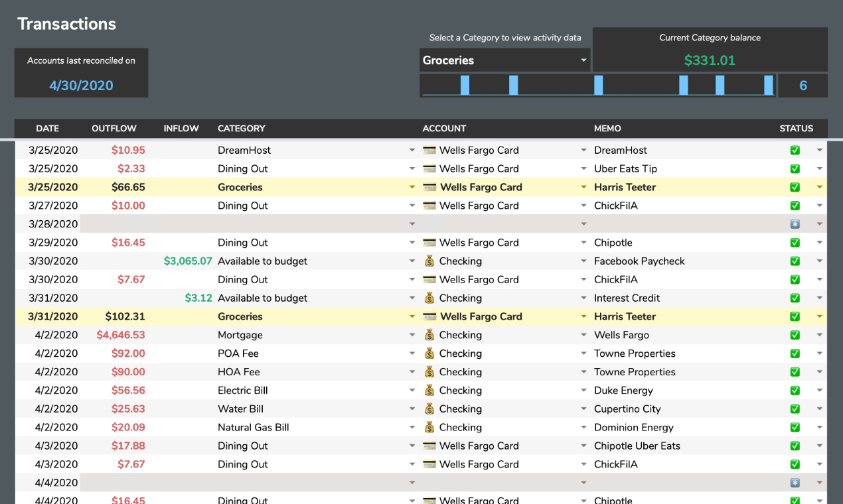This screenshot has width=843, height=504.
Task: Open the Groceries category selector dropdown
Action: [583, 60]
